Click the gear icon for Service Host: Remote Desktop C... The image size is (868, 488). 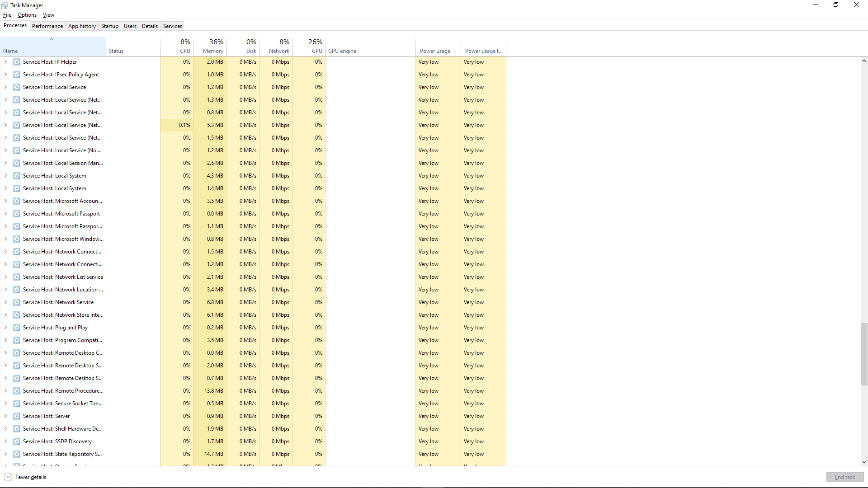(17, 353)
